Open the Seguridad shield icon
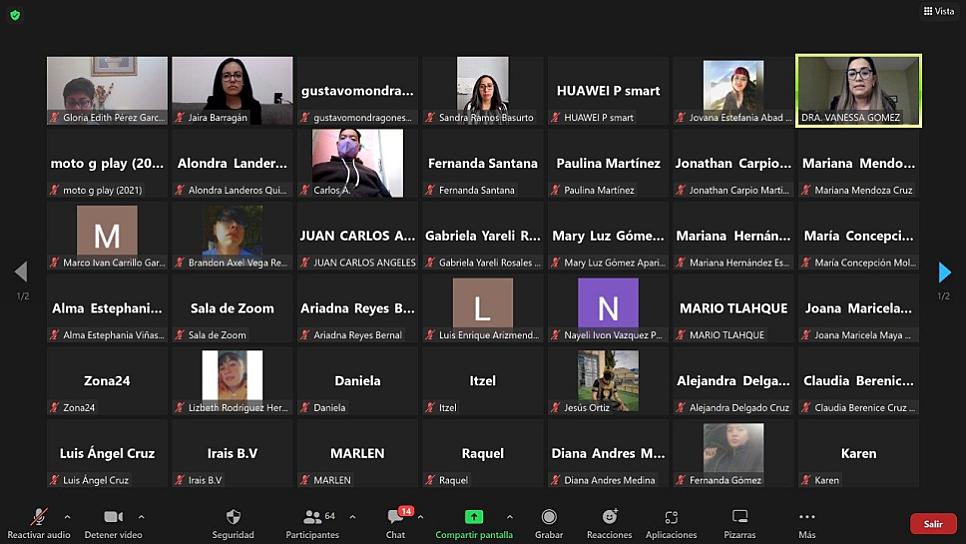The width and height of the screenshot is (966, 544). (233, 517)
